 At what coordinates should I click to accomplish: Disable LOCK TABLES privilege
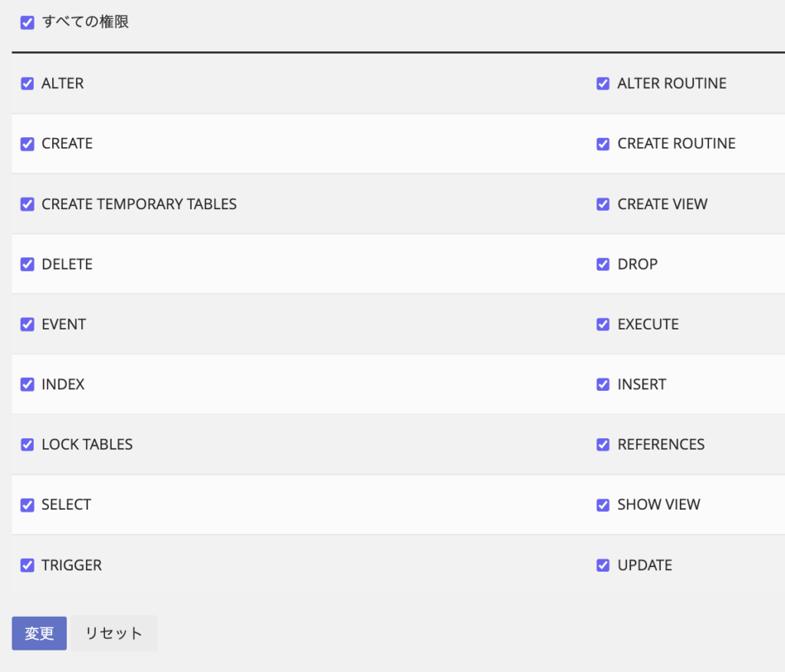click(x=28, y=445)
